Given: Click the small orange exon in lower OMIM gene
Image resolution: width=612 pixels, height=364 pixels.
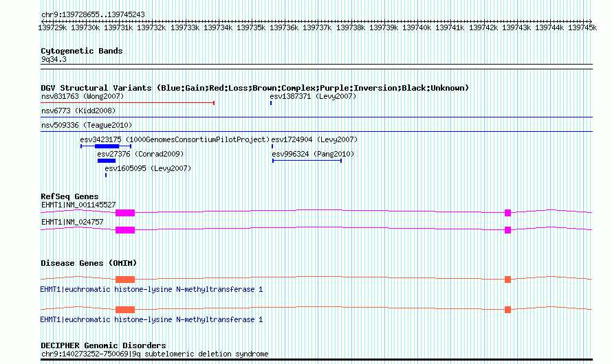Looking at the screenshot, I should [507, 310].
